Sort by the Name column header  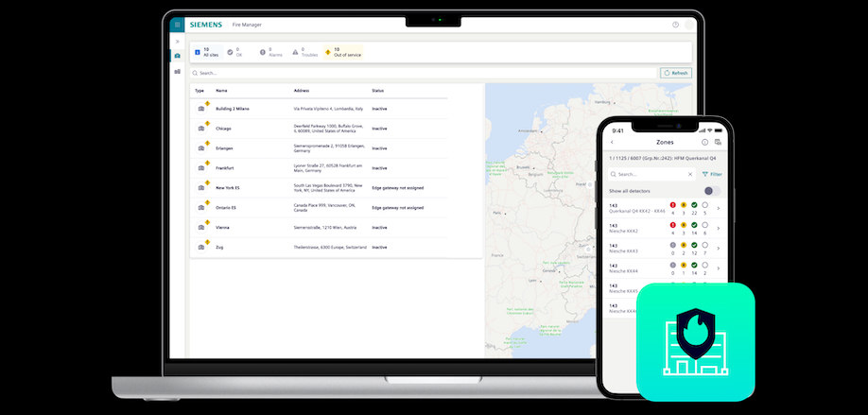point(221,91)
